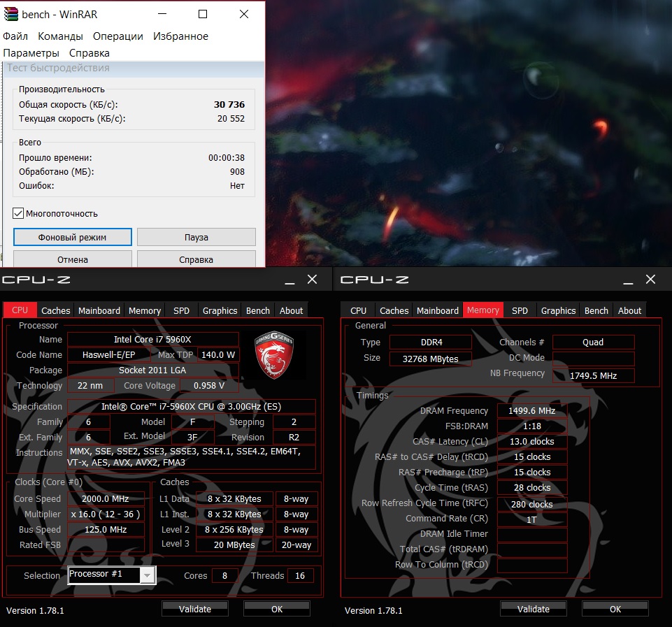The width and height of the screenshot is (672, 627).
Task: Maximize the WinRAR bench window
Action: [203, 14]
